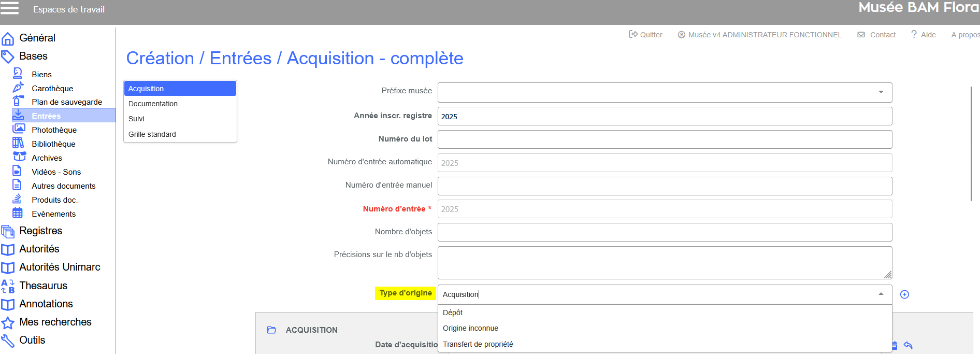Click the Bibliothèque books icon

tap(18, 143)
